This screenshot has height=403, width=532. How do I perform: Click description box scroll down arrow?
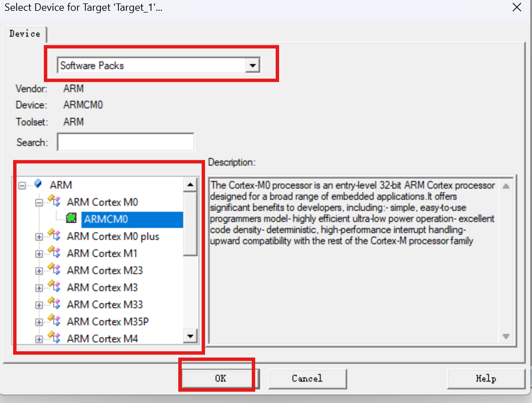pyautogui.click(x=506, y=336)
